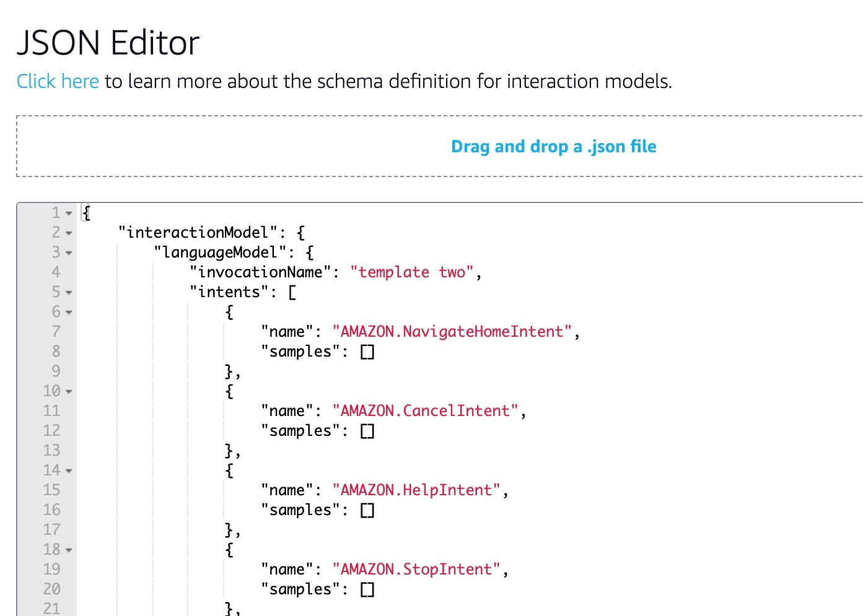The height and width of the screenshot is (616, 863).
Task: Click the "name" key on line 19
Action: pyautogui.click(x=287, y=570)
